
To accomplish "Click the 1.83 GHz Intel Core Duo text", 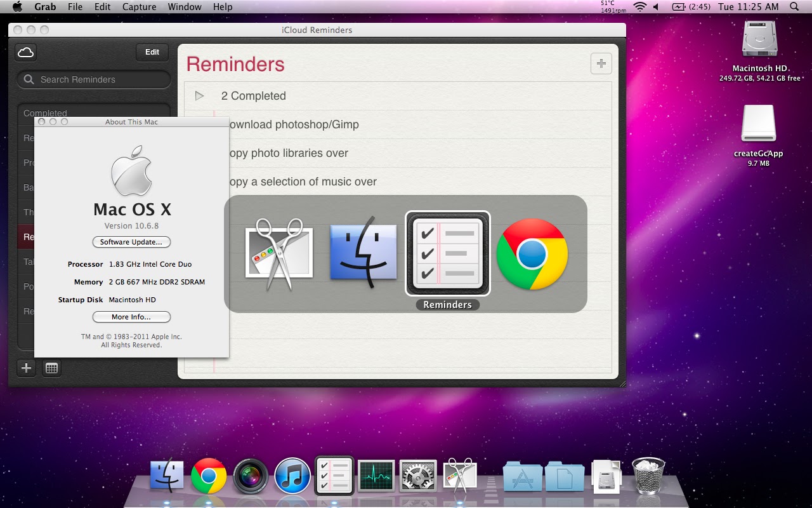I will [150, 264].
